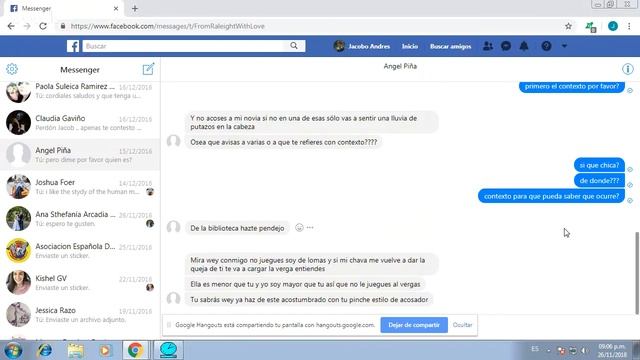Open the teal monitor app in taskbar
The width and height of the screenshot is (640, 360).
coord(168,350)
